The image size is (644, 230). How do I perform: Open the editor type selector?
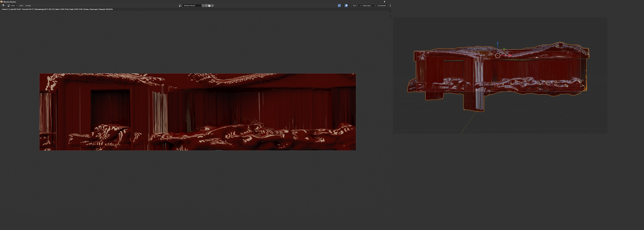coord(4,6)
